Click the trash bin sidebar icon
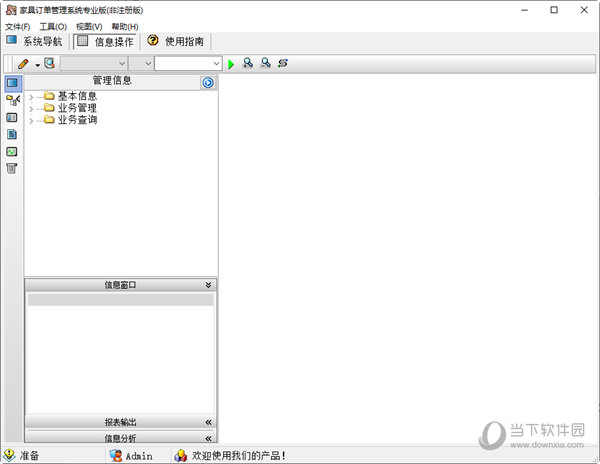This screenshot has height=464, width=600. (12, 168)
